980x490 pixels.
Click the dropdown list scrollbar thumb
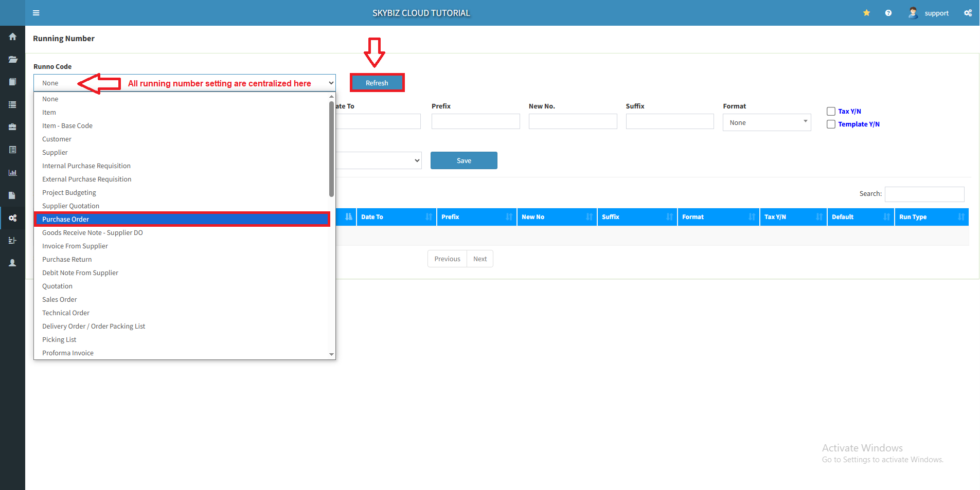(x=331, y=149)
